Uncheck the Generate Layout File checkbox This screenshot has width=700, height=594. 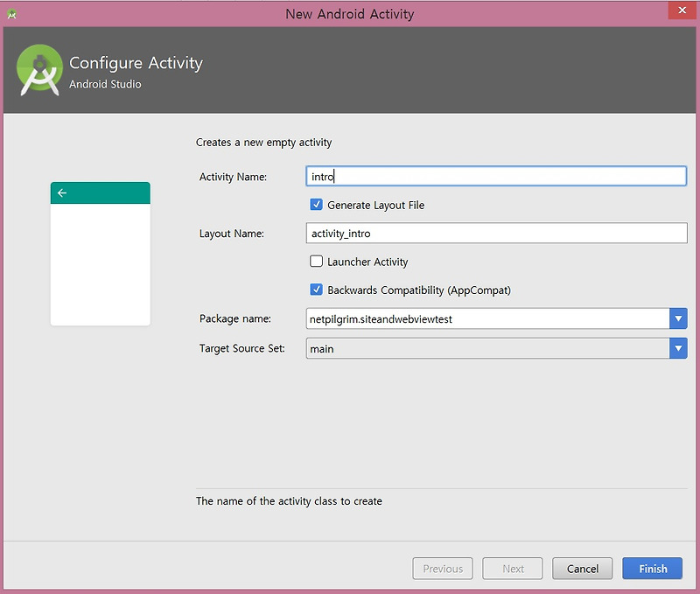click(316, 205)
